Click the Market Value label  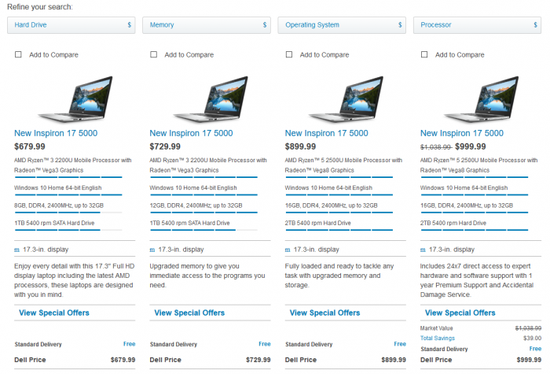pyautogui.click(x=437, y=328)
